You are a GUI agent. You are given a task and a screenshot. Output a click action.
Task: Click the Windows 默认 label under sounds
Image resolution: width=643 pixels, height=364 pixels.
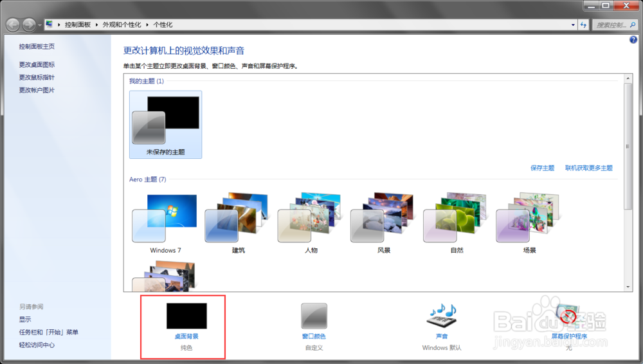coord(442,347)
